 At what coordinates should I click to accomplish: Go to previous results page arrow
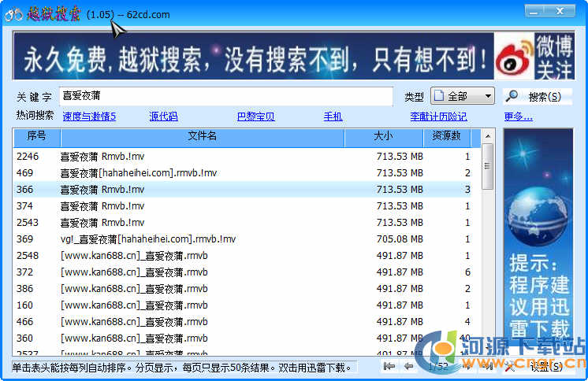pyautogui.click(x=408, y=366)
